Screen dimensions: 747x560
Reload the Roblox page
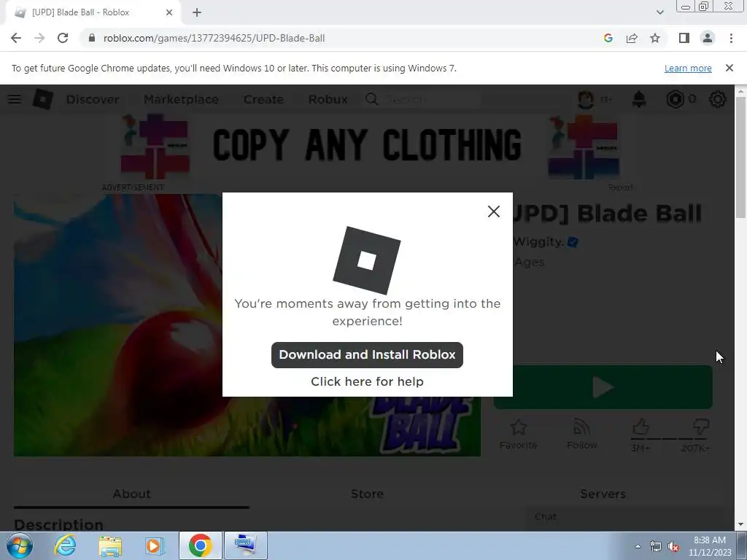63,38
